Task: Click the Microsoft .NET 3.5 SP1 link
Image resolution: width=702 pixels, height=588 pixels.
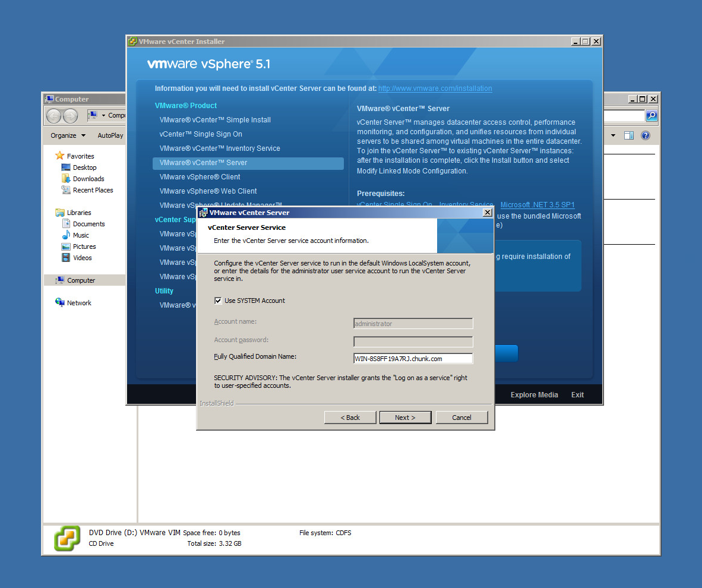Action: 537,205
